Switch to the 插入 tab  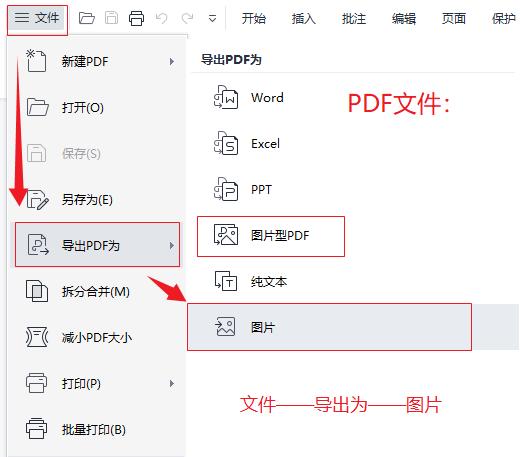(x=303, y=18)
